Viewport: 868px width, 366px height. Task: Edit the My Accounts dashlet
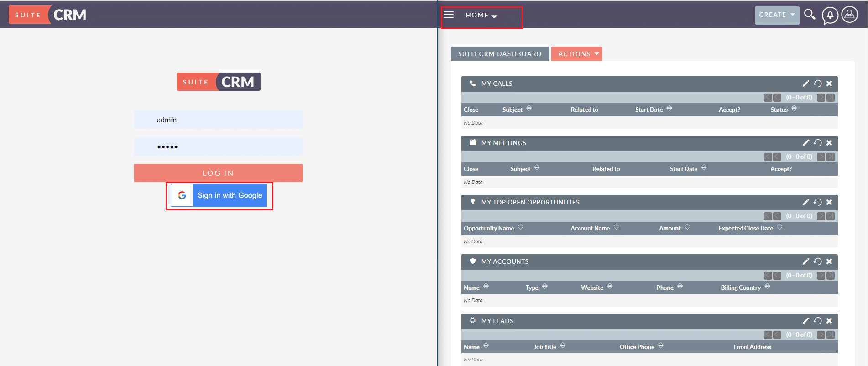805,261
